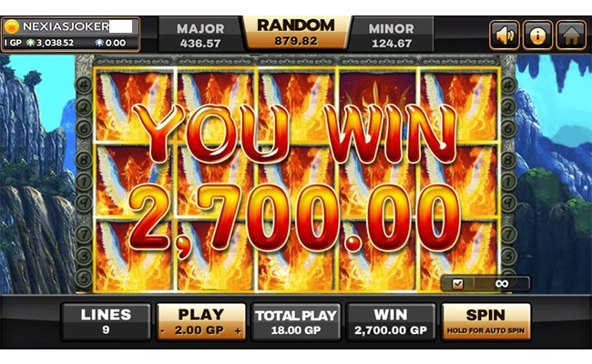592x364 pixels.
Task: Open the MAJOR jackpot panel
Action: [x=200, y=35]
